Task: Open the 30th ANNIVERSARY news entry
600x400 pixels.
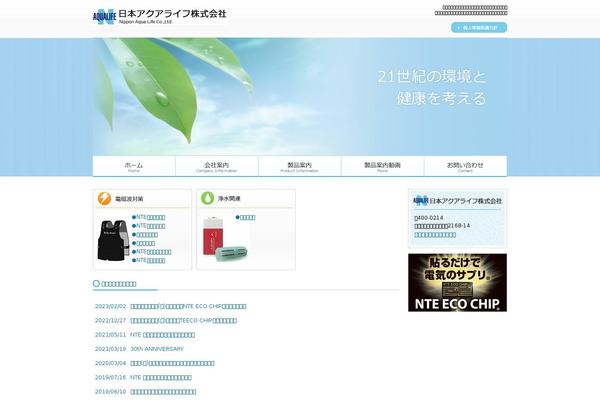Action: tap(157, 349)
